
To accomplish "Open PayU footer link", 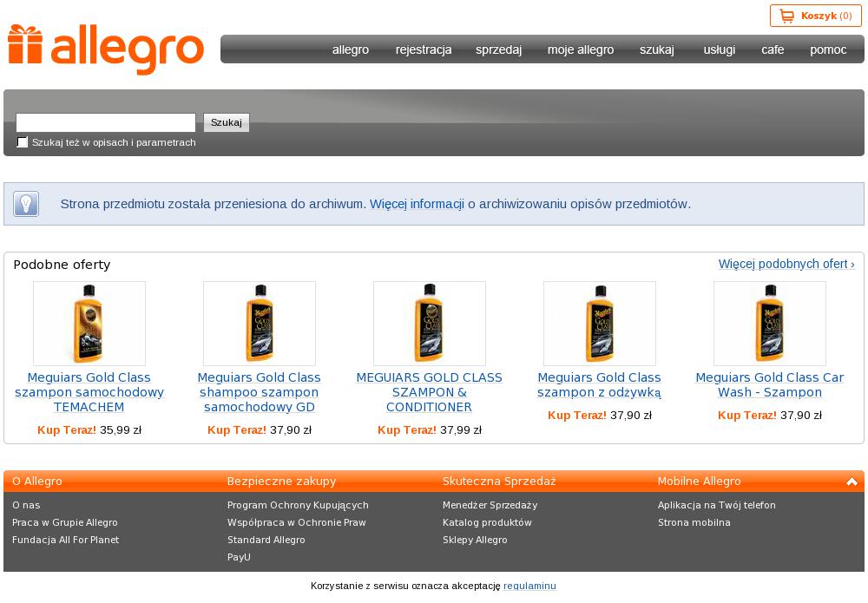I will pos(239,557).
